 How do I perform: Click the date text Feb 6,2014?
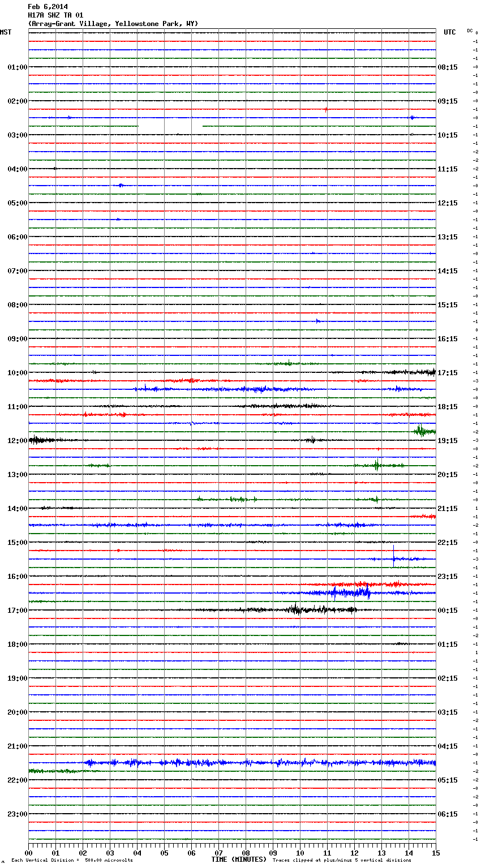(x=48, y=7)
